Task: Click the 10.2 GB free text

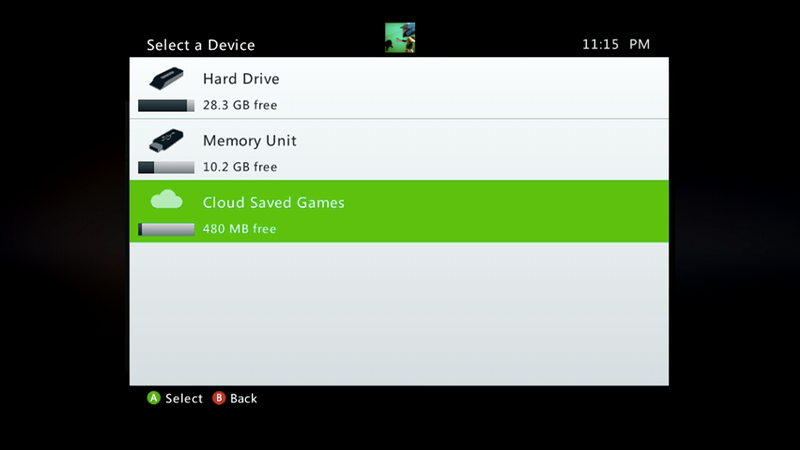Action: coord(240,167)
